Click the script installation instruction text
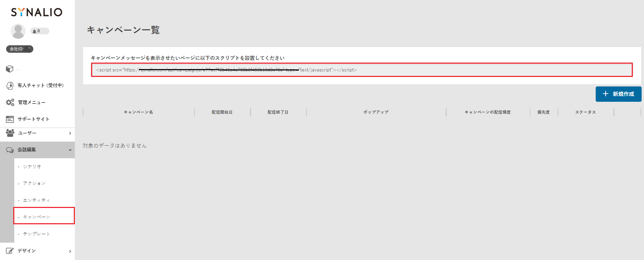Screen dimensions: 644x260 pos(188,58)
